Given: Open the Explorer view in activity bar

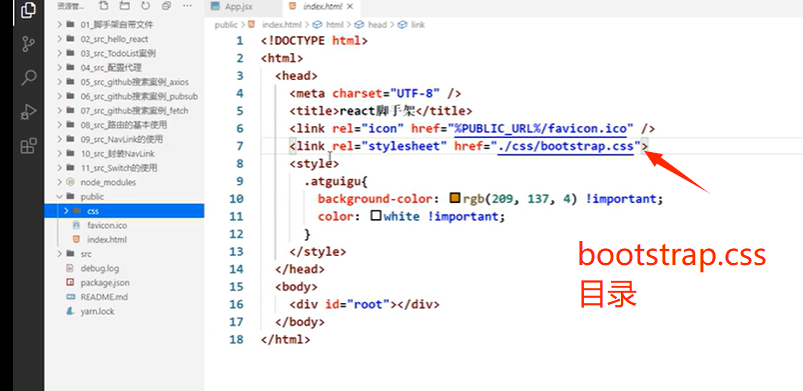Looking at the screenshot, I should point(28,10).
